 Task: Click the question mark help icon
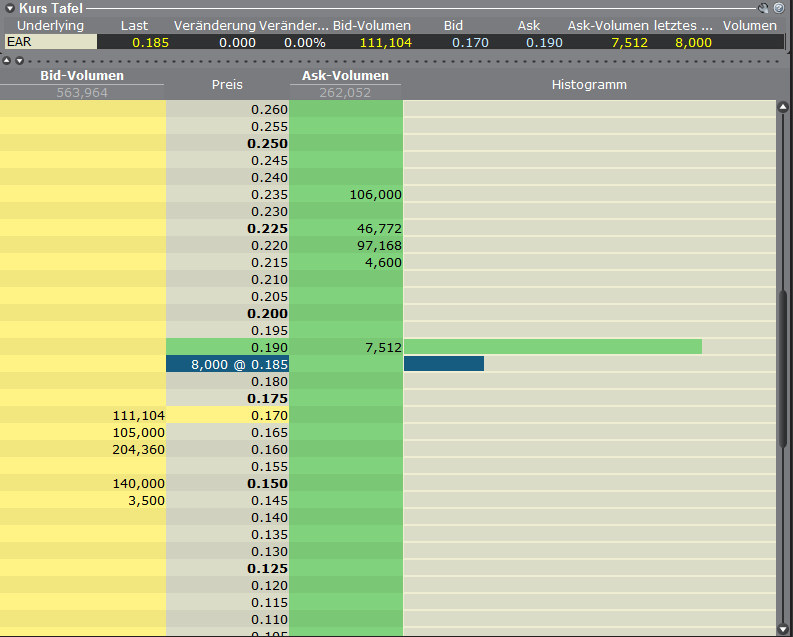pos(779,8)
